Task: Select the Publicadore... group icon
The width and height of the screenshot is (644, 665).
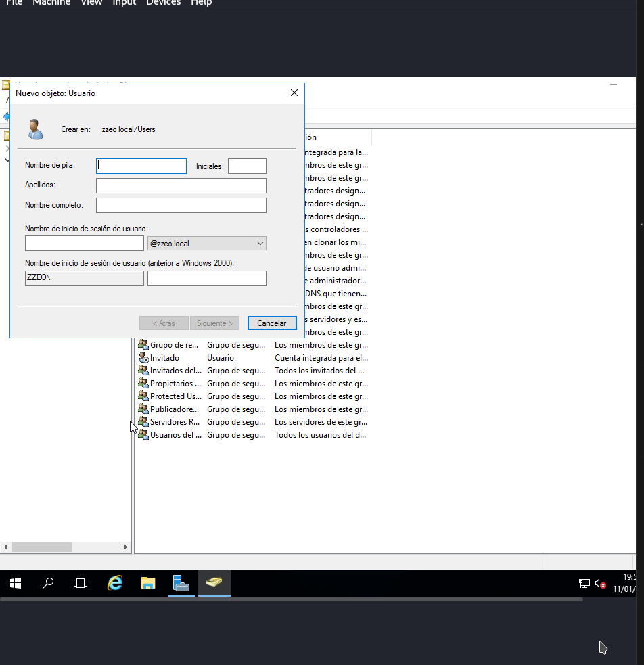Action: pos(143,409)
